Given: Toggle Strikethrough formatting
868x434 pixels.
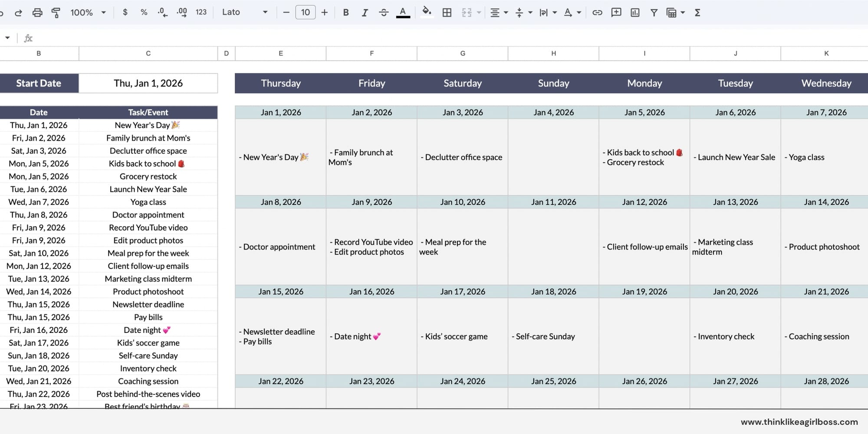Looking at the screenshot, I should click(x=384, y=13).
